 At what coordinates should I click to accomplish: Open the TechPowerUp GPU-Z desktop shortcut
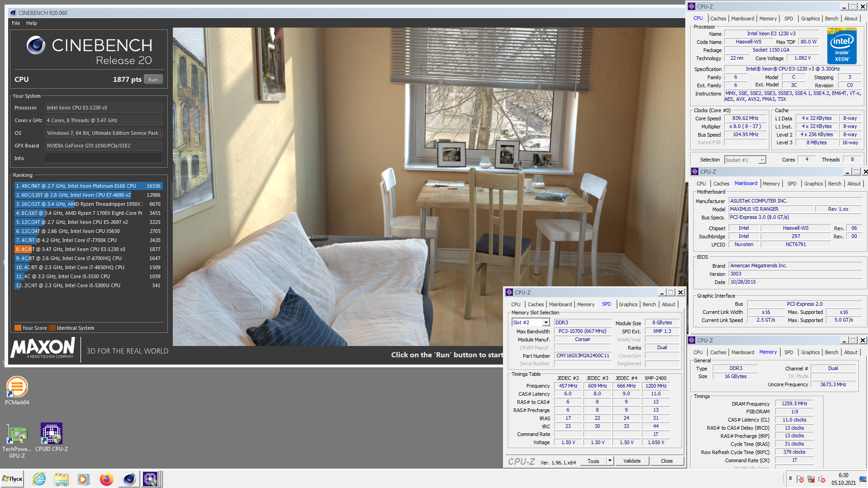pos(17,441)
